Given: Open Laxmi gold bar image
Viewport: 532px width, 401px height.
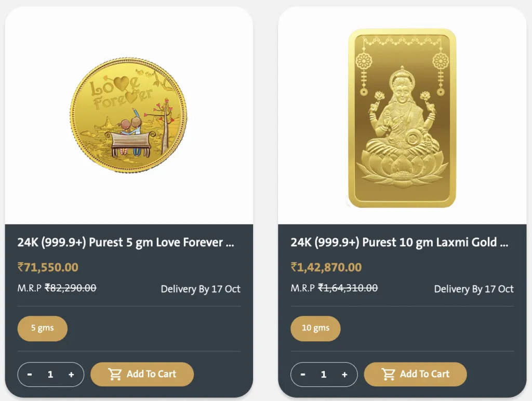Looking at the screenshot, I should click(402, 118).
